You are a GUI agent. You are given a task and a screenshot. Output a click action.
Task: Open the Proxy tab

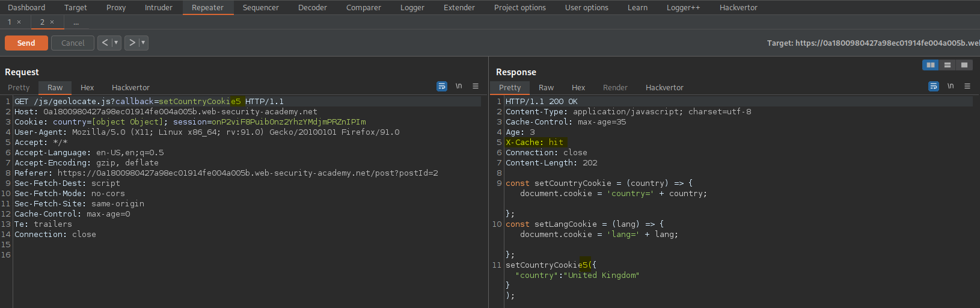click(x=116, y=8)
